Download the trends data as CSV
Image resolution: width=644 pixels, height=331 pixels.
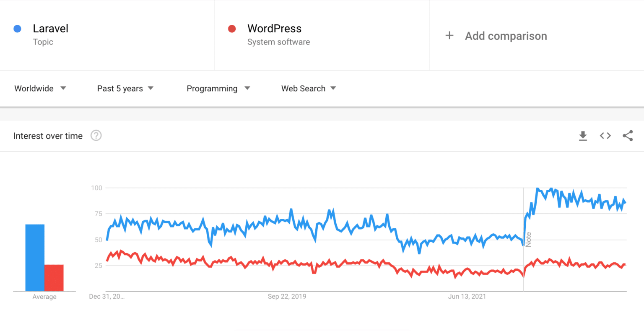coord(583,135)
